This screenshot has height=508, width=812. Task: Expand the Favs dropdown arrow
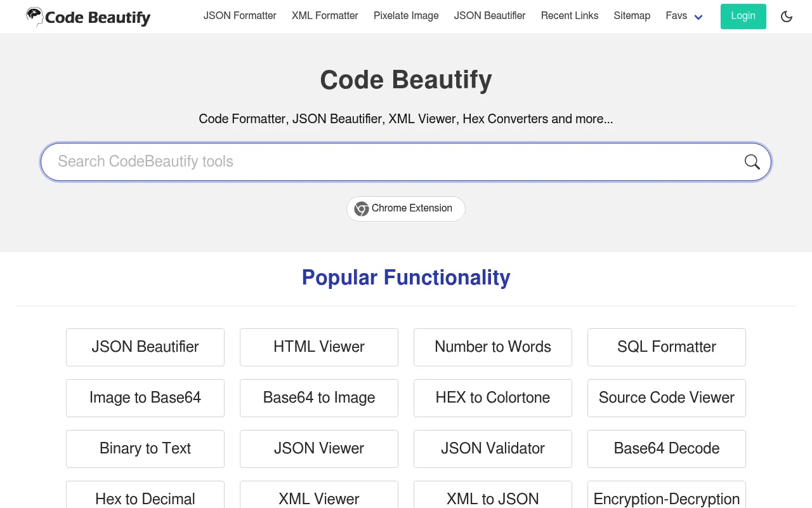pos(698,17)
